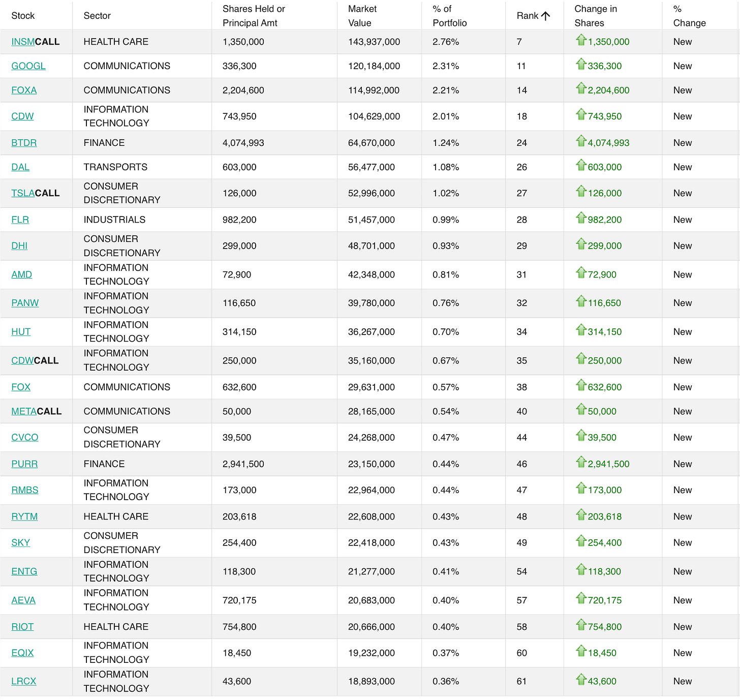Image resolution: width=740 pixels, height=700 pixels.
Task: Click green arrow icon in the LRCX row
Action: [581, 679]
